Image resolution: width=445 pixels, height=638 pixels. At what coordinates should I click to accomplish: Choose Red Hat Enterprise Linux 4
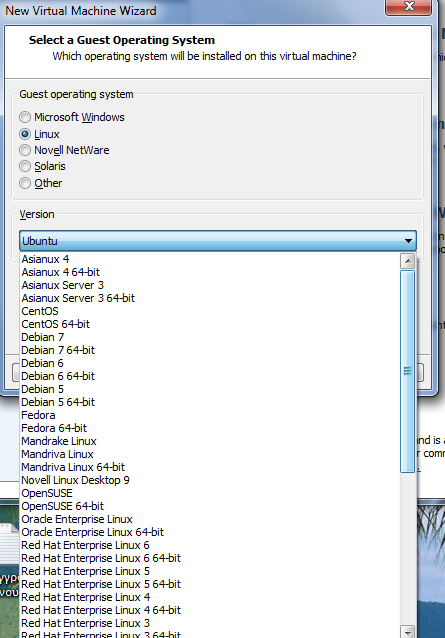pos(85,597)
